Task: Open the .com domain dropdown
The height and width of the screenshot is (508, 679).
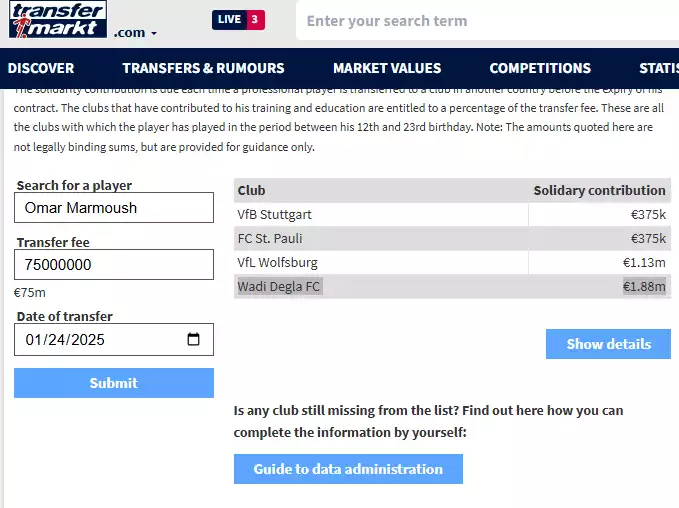Action: pyautogui.click(x=135, y=33)
